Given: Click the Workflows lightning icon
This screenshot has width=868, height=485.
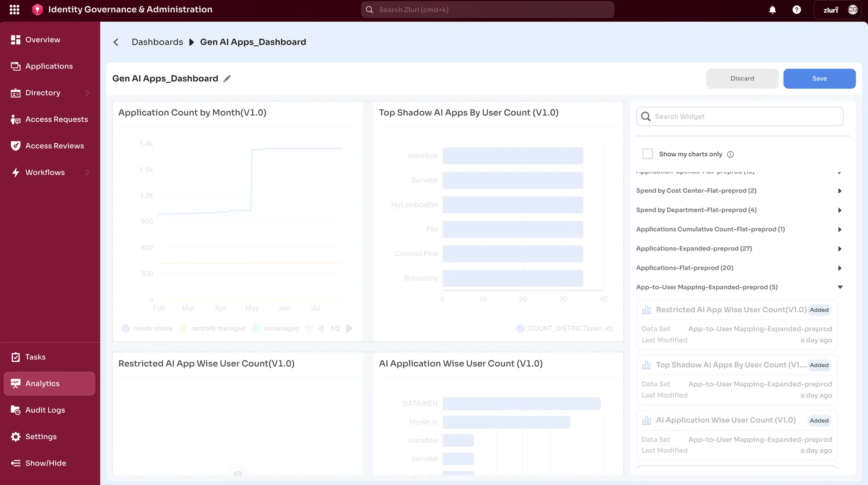Looking at the screenshot, I should click(16, 172).
